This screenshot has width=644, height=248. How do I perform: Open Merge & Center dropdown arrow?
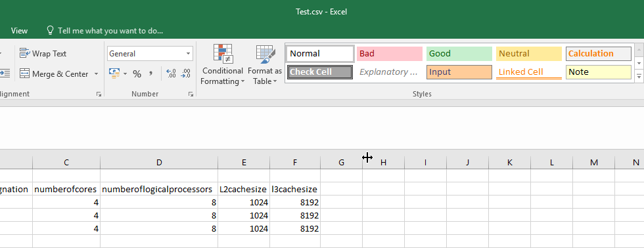97,73
